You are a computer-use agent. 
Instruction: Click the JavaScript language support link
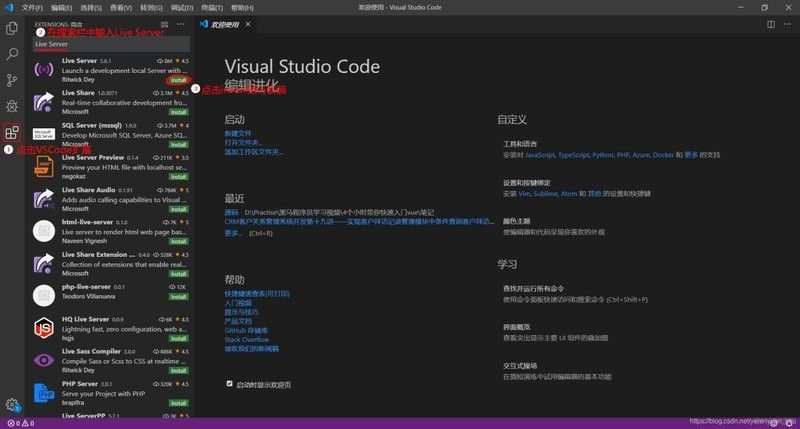(540, 155)
